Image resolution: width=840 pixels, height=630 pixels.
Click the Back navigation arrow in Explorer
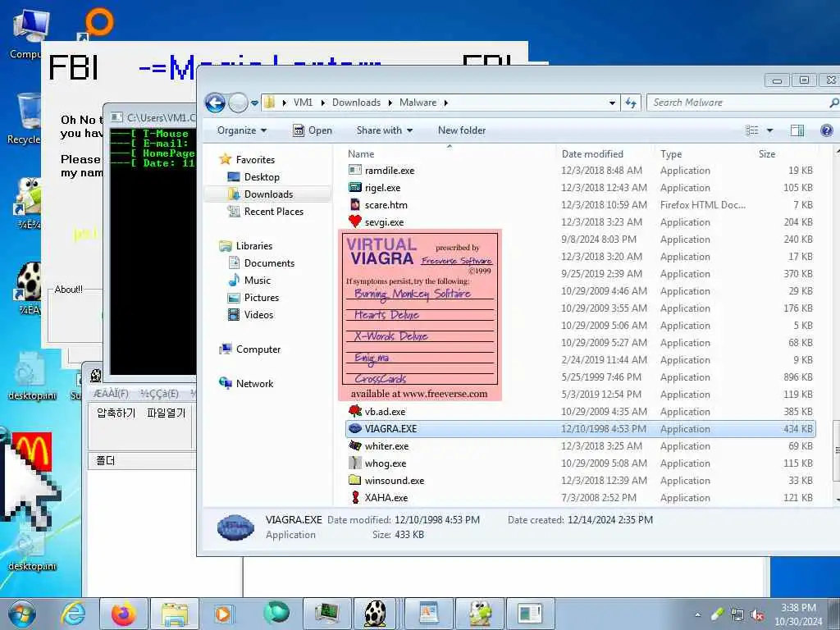click(216, 103)
